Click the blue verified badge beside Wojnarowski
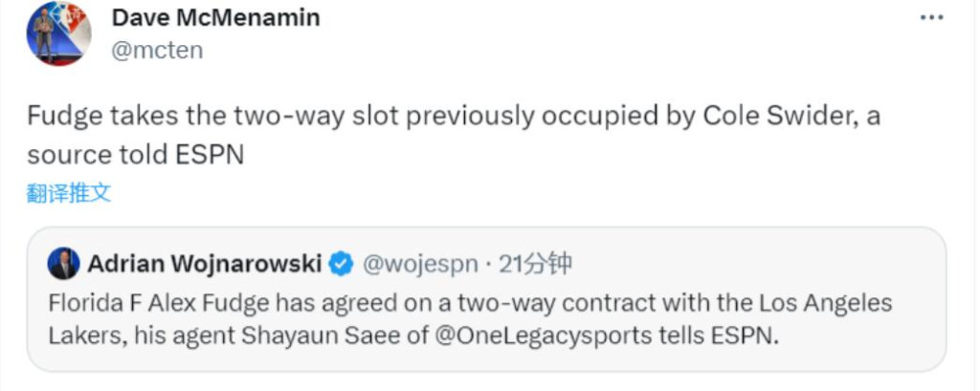Viewport: 980px width, 391px height. pos(341,263)
